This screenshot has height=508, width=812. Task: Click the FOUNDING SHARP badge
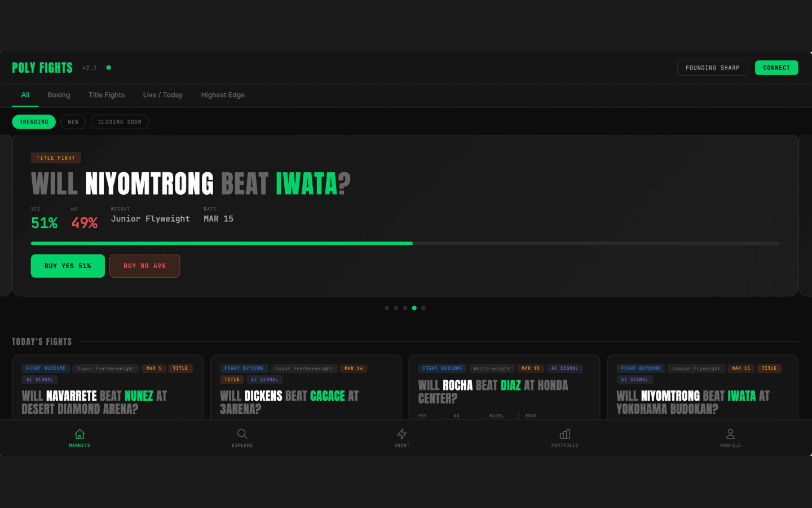tap(712, 67)
